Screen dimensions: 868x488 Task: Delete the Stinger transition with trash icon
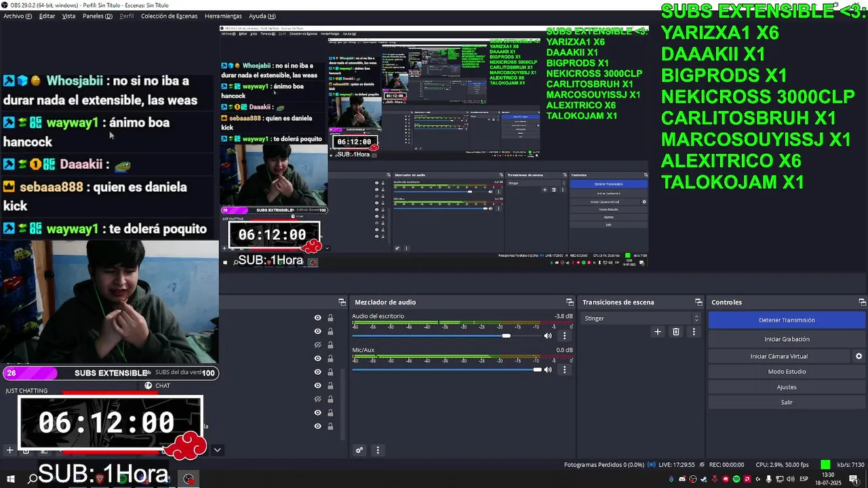(675, 331)
